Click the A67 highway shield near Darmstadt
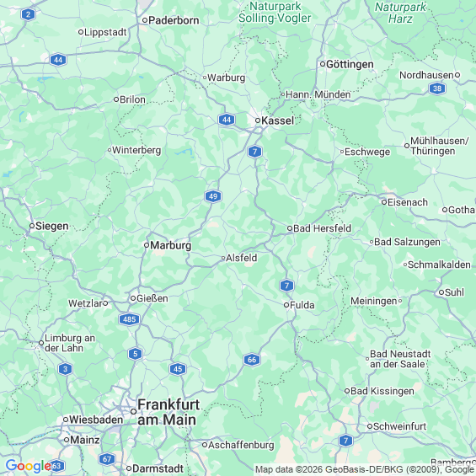 click(107, 459)
